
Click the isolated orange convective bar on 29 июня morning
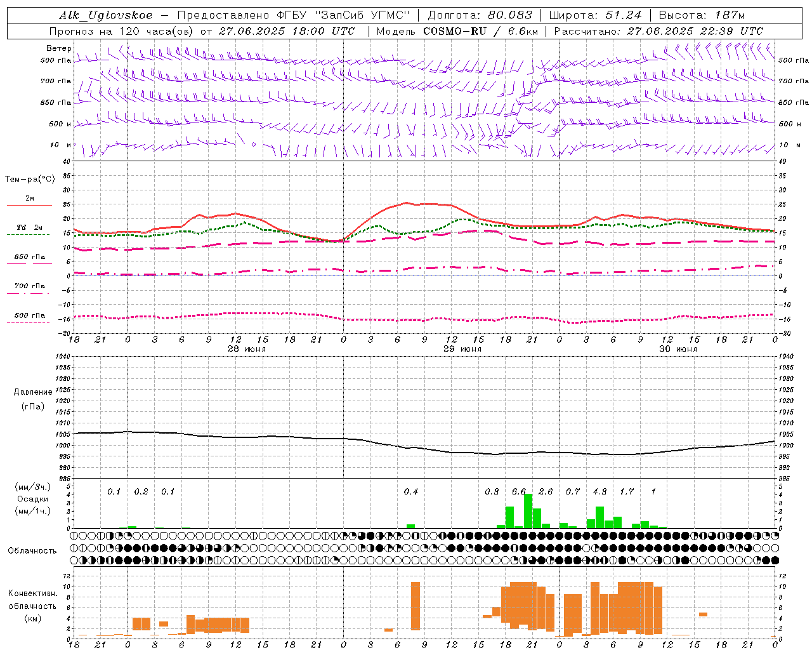(x=416, y=606)
